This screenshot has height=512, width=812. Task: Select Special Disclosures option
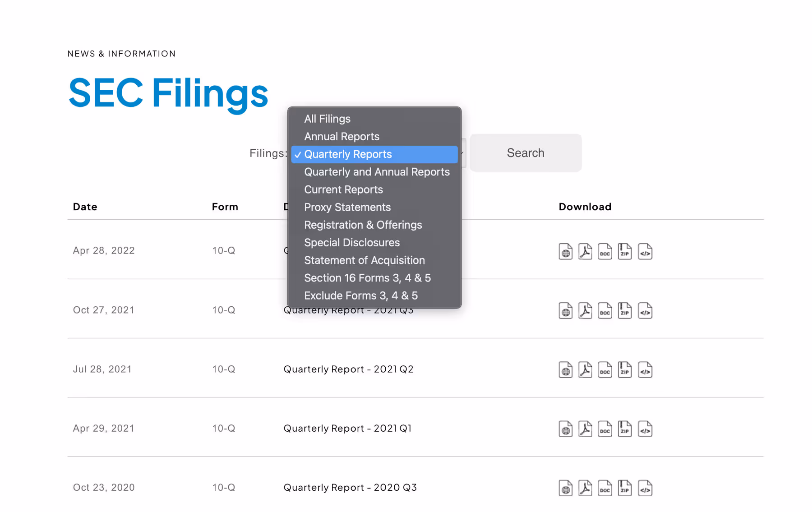374,242
